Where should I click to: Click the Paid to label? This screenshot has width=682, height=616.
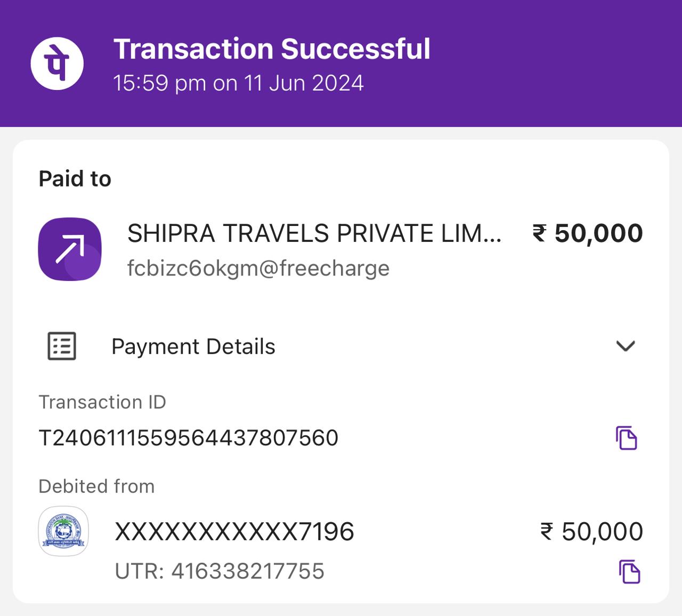[x=75, y=179]
